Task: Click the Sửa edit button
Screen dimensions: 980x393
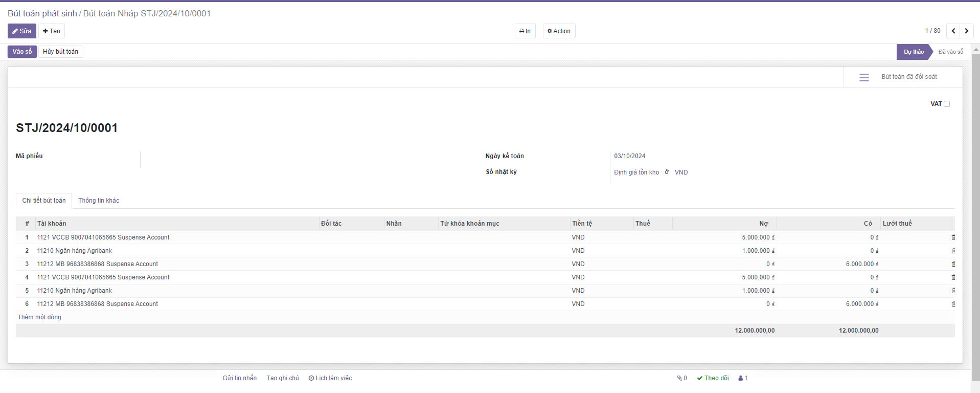Action: pyautogui.click(x=22, y=31)
